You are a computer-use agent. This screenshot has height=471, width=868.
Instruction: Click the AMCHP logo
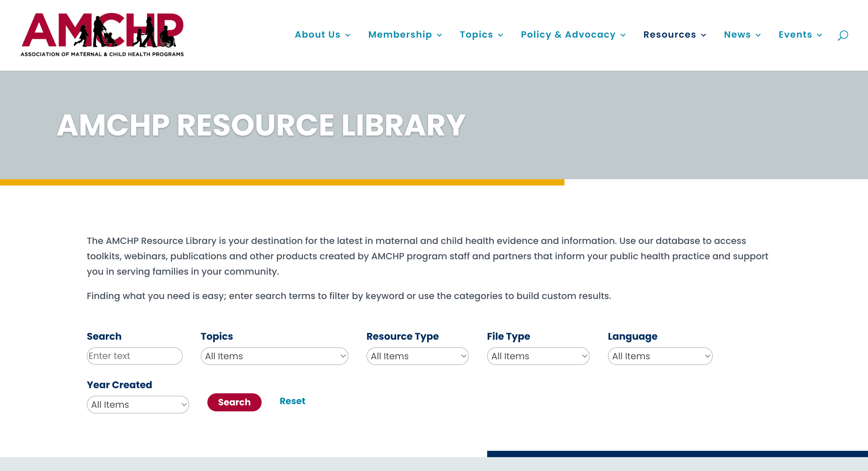tap(102, 35)
